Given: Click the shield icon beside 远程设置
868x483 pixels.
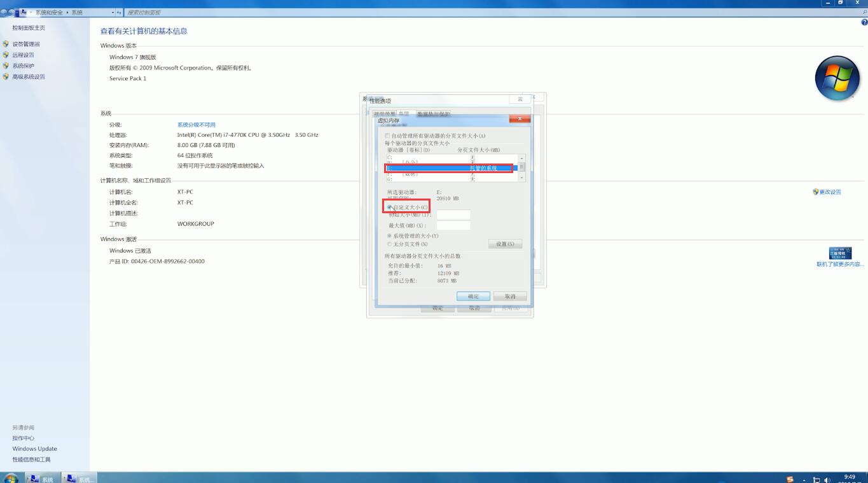Looking at the screenshot, I should (x=6, y=55).
